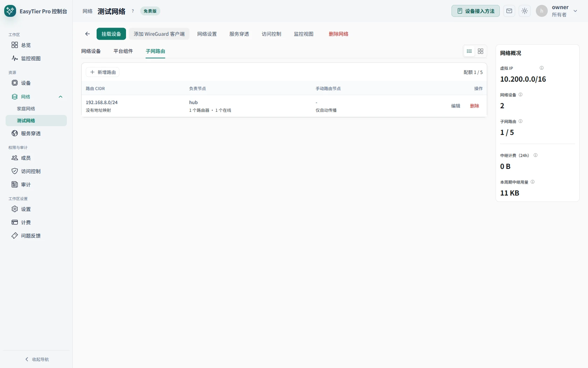Select the 子网路由 tab
Screen dimensions: 588x368
coord(155,51)
